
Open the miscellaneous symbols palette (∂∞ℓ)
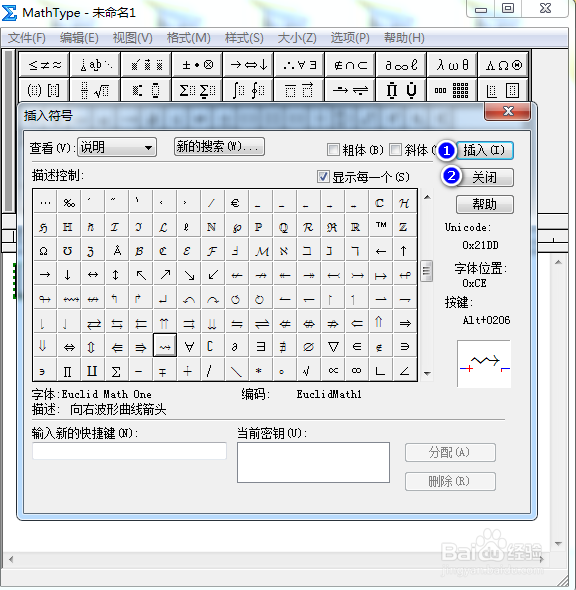(x=401, y=65)
